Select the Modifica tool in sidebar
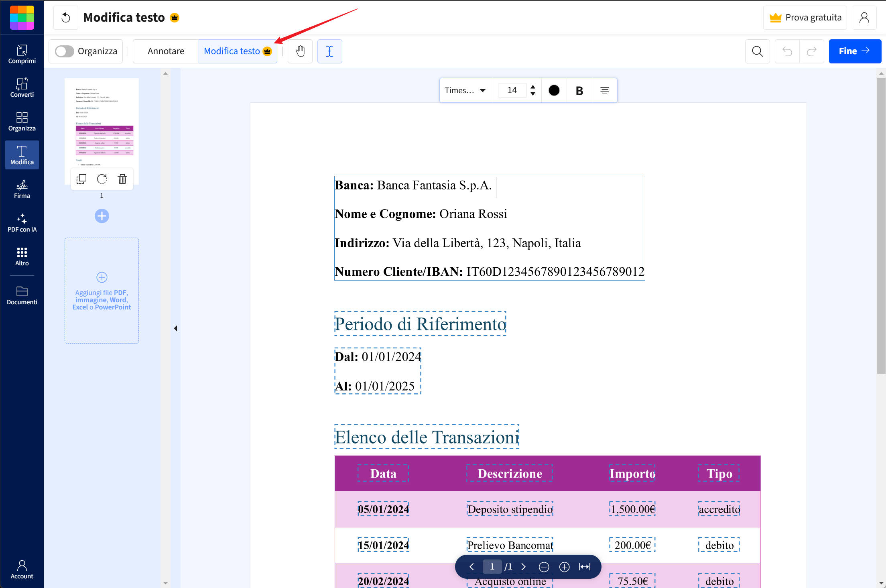The width and height of the screenshot is (886, 588). pyautogui.click(x=22, y=155)
